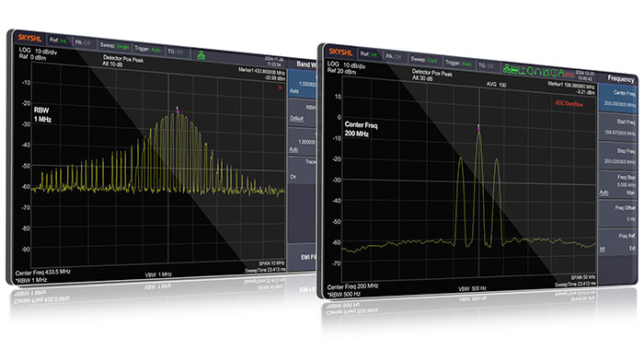The width and height of the screenshot is (644, 350).
Task: Toggle the PA: Off status on the right screen
Action: (x=393, y=56)
